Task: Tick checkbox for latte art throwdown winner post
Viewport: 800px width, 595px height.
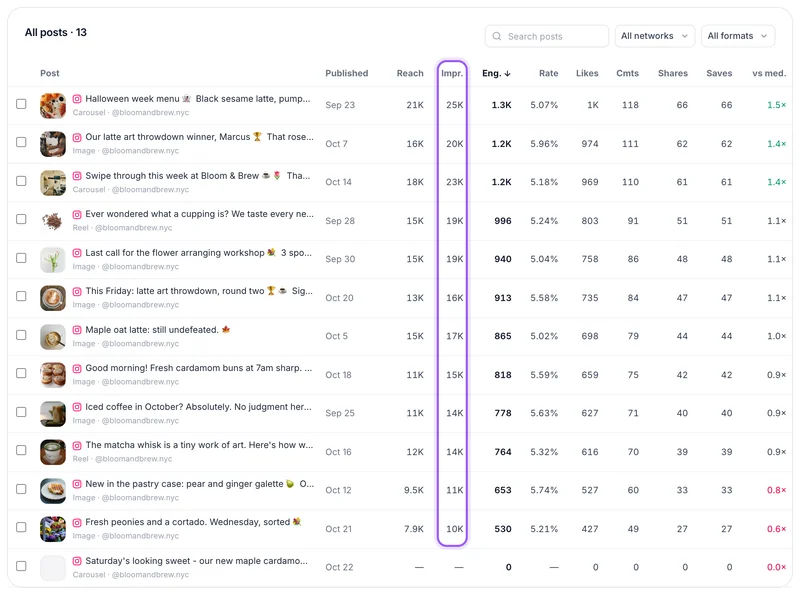Action: [21, 142]
